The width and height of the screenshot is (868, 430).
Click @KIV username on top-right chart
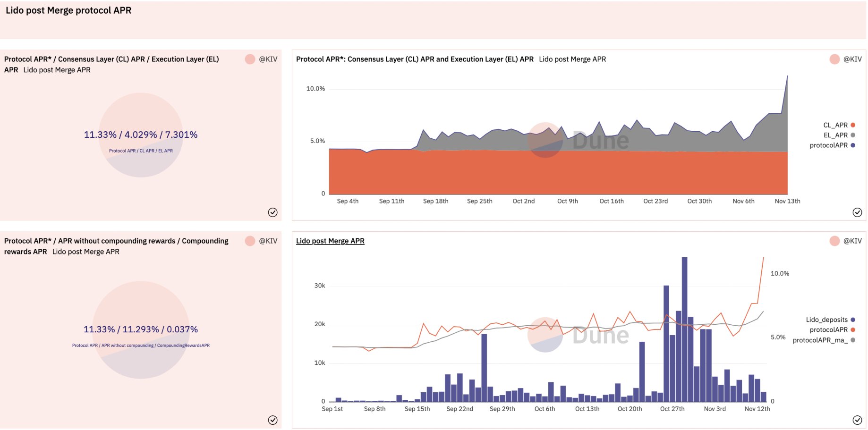click(852, 59)
